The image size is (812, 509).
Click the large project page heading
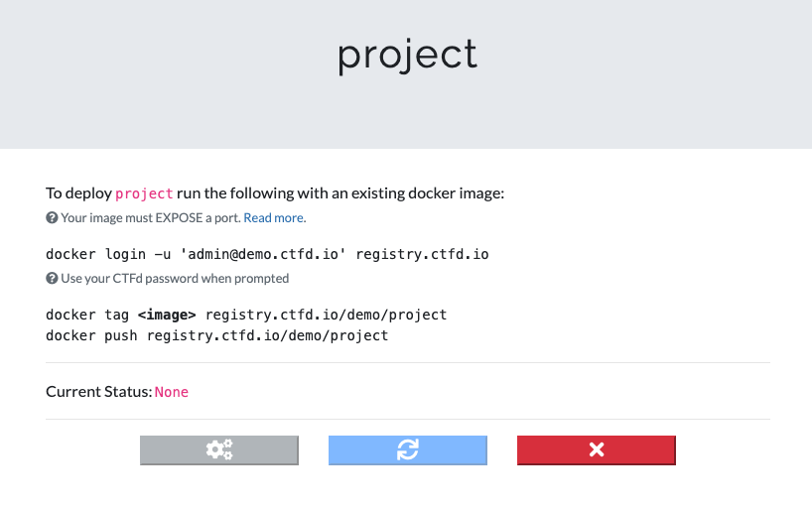tap(407, 56)
